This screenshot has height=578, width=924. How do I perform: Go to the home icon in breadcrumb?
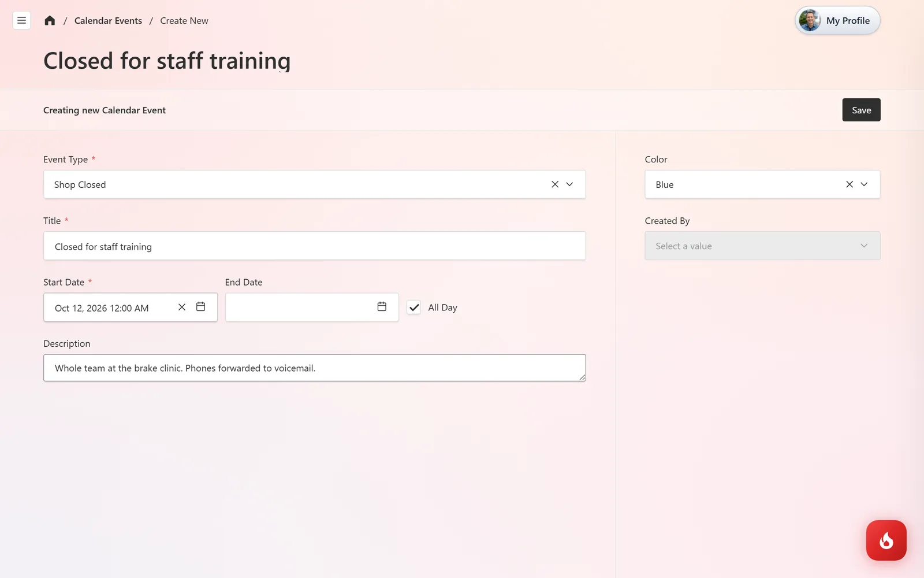click(50, 21)
